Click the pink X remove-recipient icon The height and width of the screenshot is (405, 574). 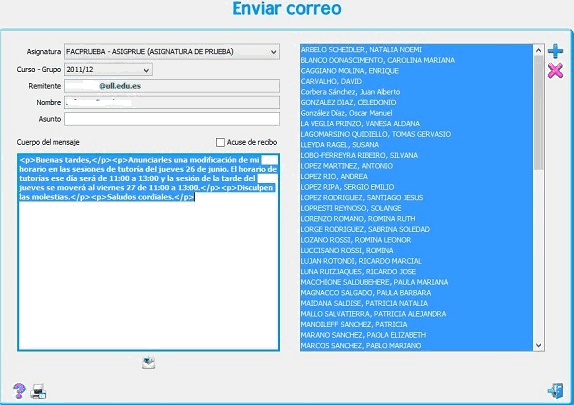pos(555,71)
